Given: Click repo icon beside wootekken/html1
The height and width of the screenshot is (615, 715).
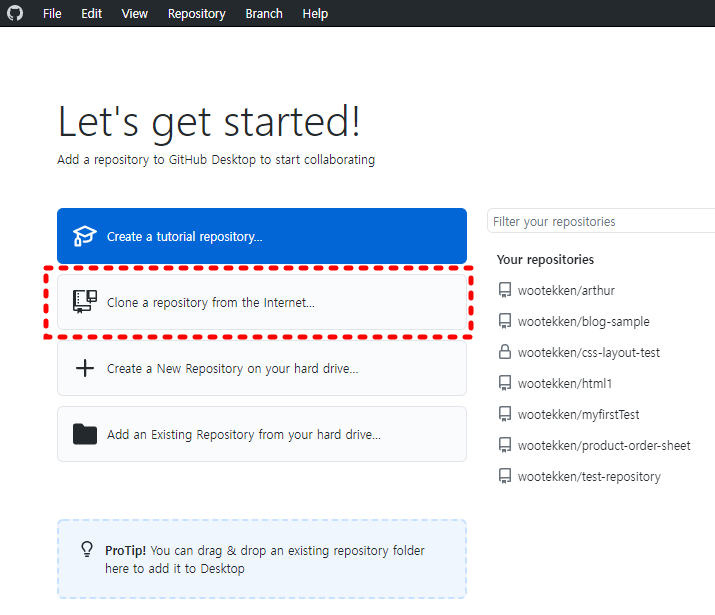Looking at the screenshot, I should (505, 383).
